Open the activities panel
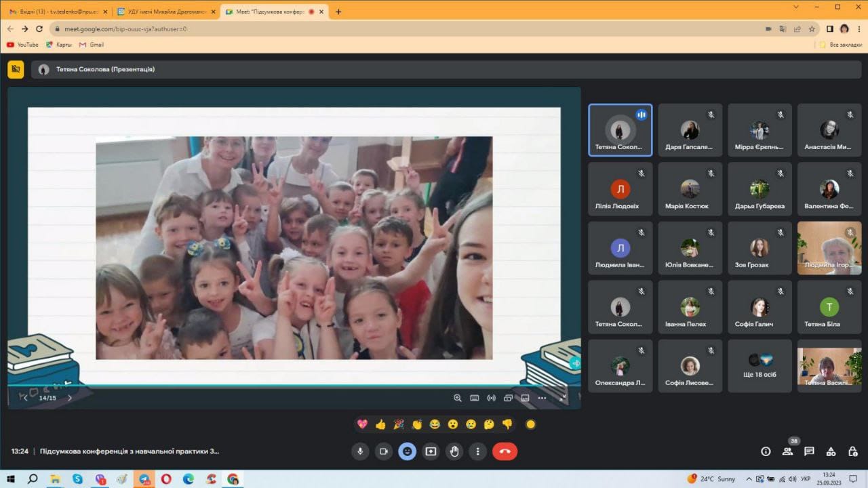This screenshot has height=488, width=868. click(x=831, y=451)
